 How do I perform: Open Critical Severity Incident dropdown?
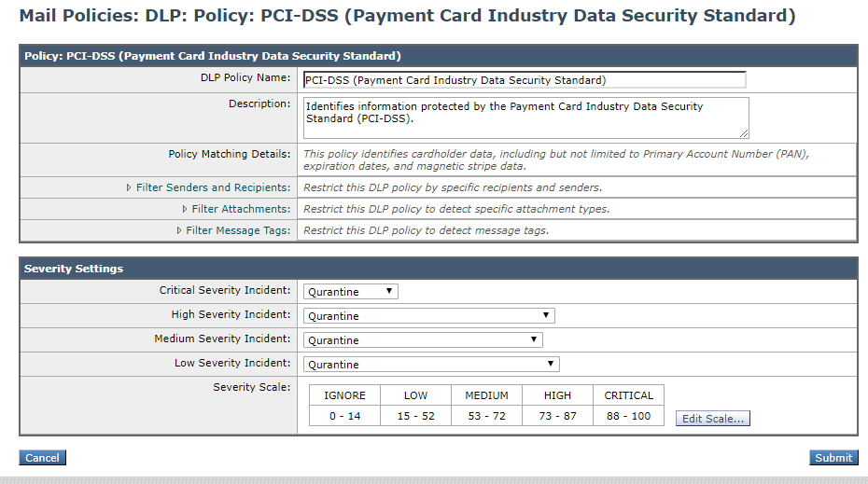(x=350, y=292)
